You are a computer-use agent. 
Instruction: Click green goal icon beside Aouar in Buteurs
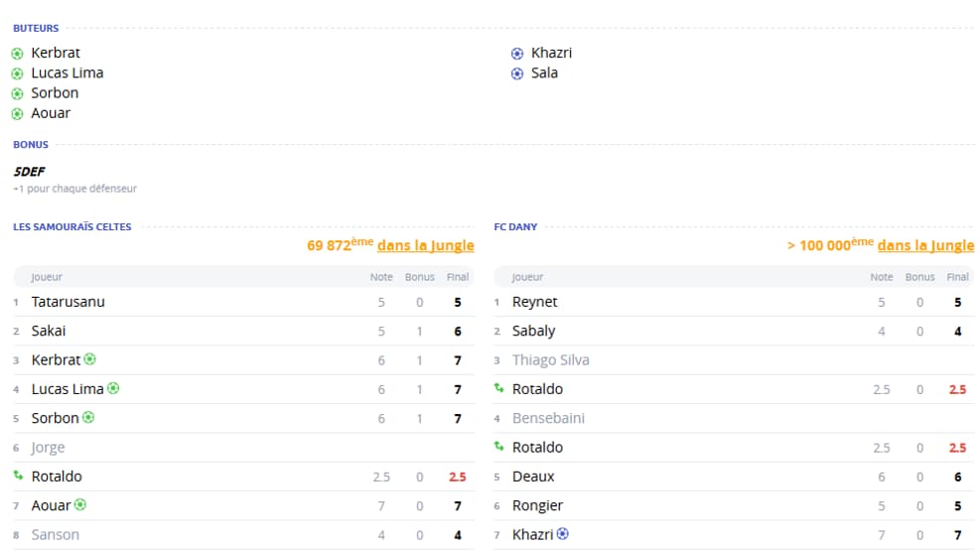(18, 114)
